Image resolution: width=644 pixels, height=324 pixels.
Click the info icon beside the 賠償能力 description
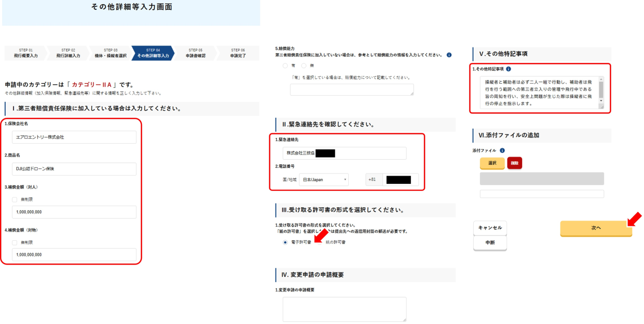pos(449,55)
